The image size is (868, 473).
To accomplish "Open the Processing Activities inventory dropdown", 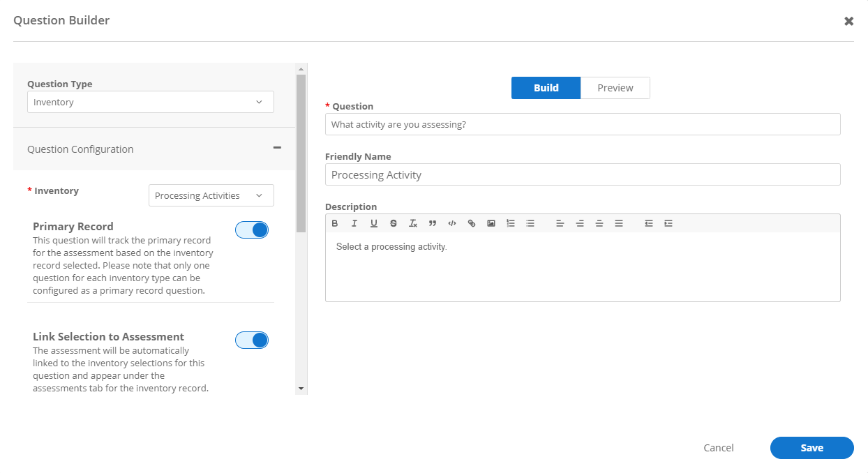I will click(211, 195).
